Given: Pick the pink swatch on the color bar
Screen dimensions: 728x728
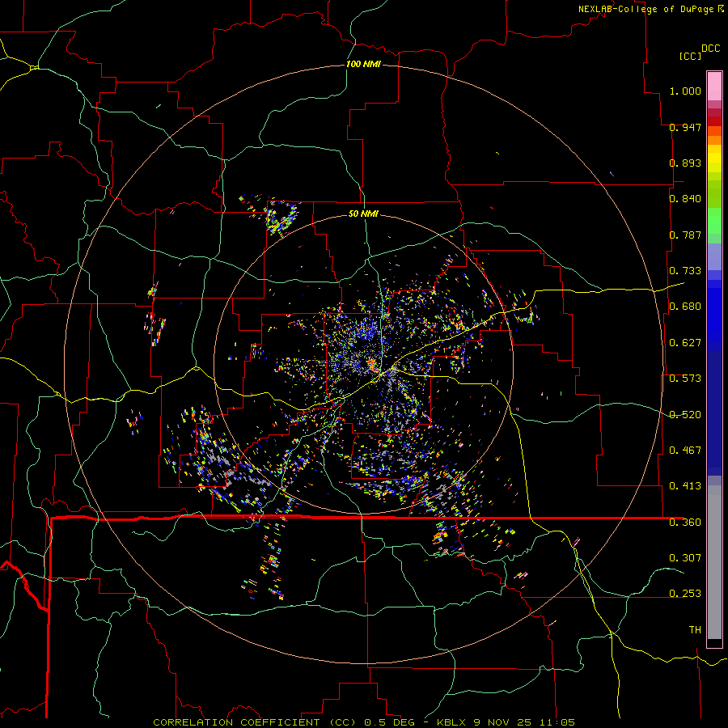Looking at the screenshot, I should point(714,86).
